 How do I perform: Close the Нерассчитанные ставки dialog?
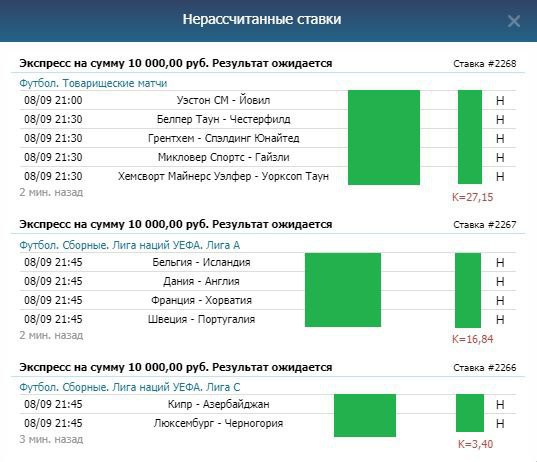click(x=514, y=21)
